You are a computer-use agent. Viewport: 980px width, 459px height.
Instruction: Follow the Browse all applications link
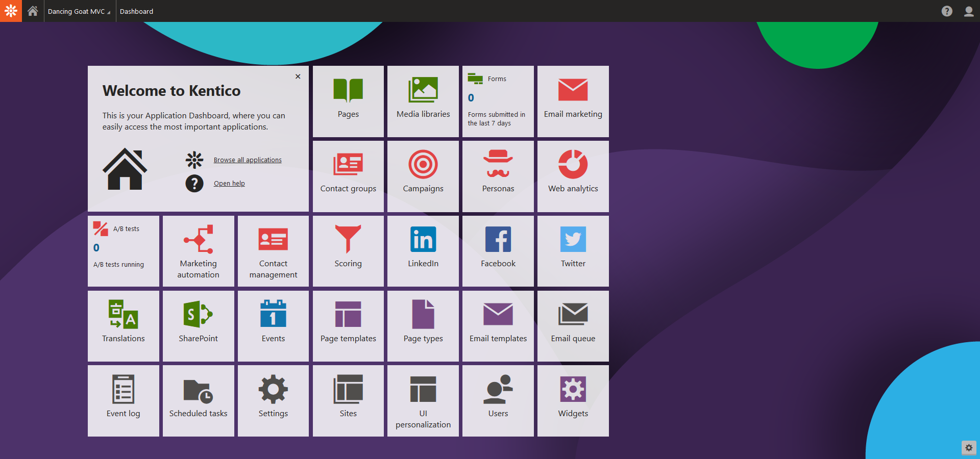pyautogui.click(x=248, y=160)
